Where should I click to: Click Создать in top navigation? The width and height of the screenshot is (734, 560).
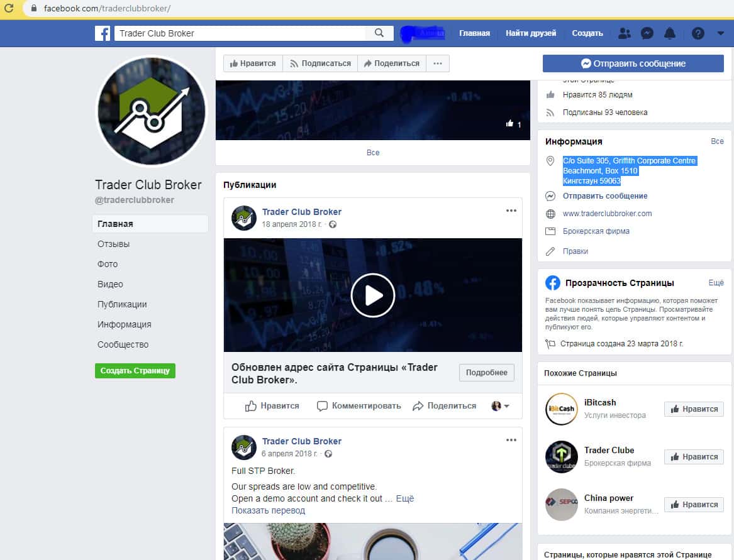tap(587, 33)
